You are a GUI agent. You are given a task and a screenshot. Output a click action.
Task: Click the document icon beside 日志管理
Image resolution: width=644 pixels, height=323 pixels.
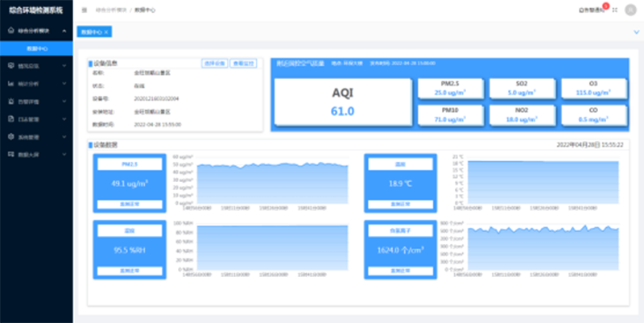9,118
